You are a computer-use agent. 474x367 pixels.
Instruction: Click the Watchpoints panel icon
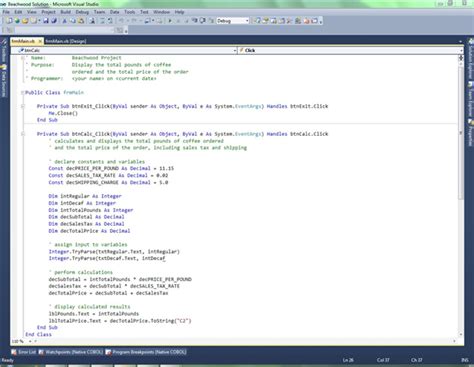(x=41, y=352)
